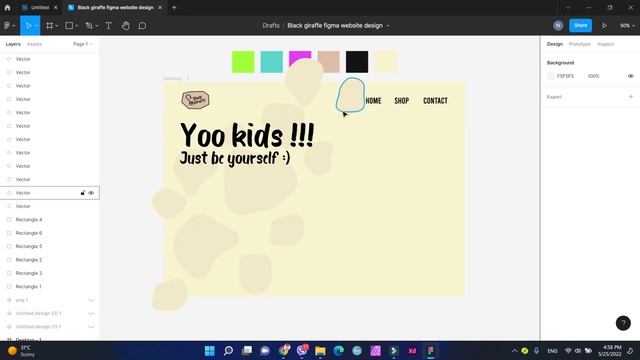The height and width of the screenshot is (360, 640).
Task: Click the Present play button
Action: point(604,25)
